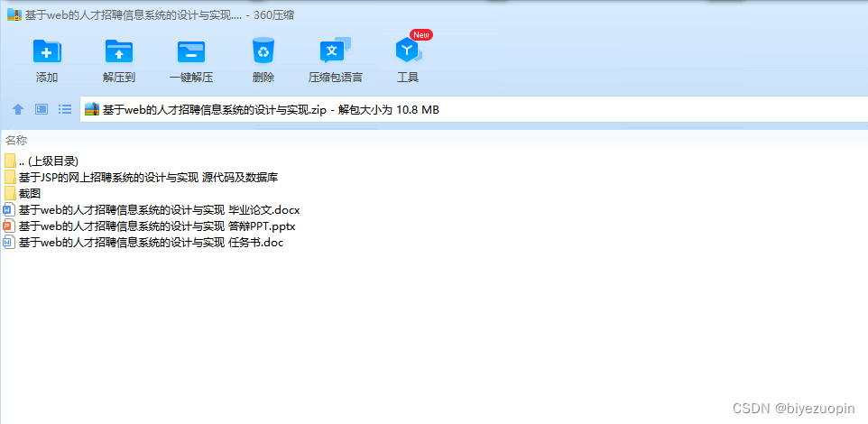Click the 解压到 label in the toolbar
868x424 pixels.
click(x=119, y=78)
